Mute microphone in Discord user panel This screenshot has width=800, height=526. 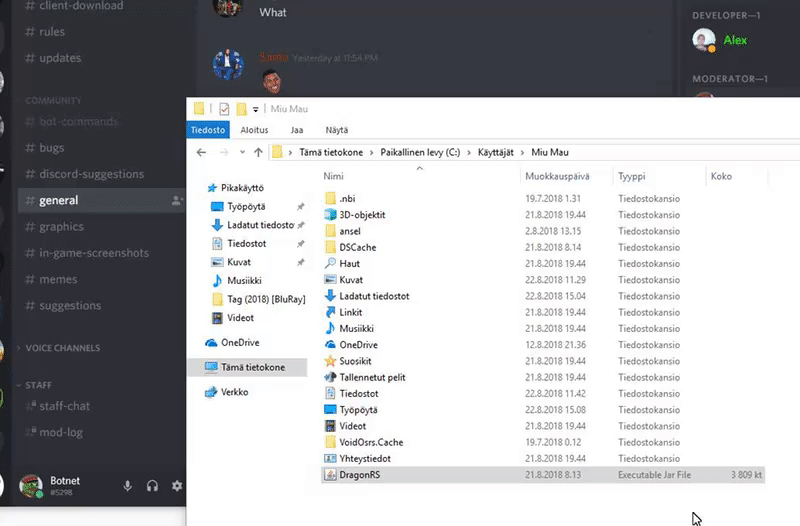[128, 486]
